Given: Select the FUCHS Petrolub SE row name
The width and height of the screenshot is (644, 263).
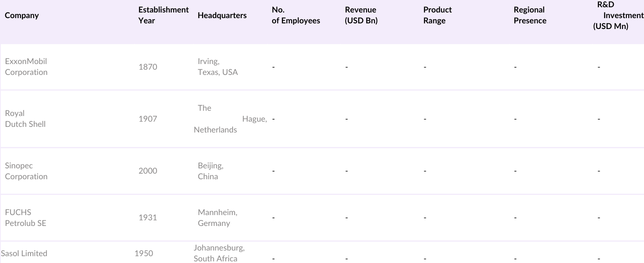Looking at the screenshot, I should coord(25,218).
